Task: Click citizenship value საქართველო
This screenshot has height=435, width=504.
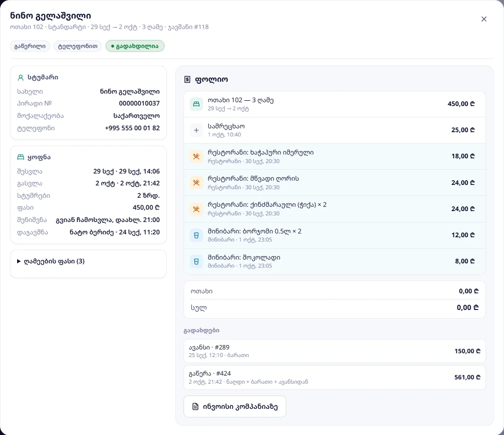Action: [x=136, y=116]
